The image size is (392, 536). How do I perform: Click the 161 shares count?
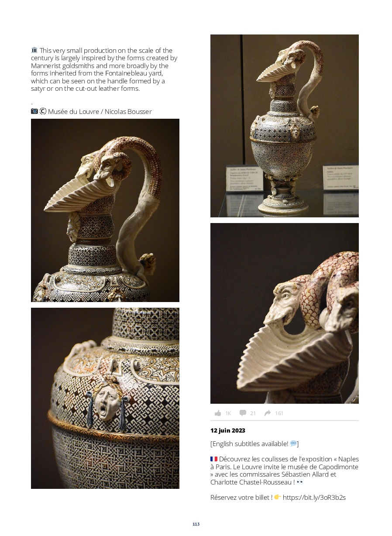click(279, 413)
